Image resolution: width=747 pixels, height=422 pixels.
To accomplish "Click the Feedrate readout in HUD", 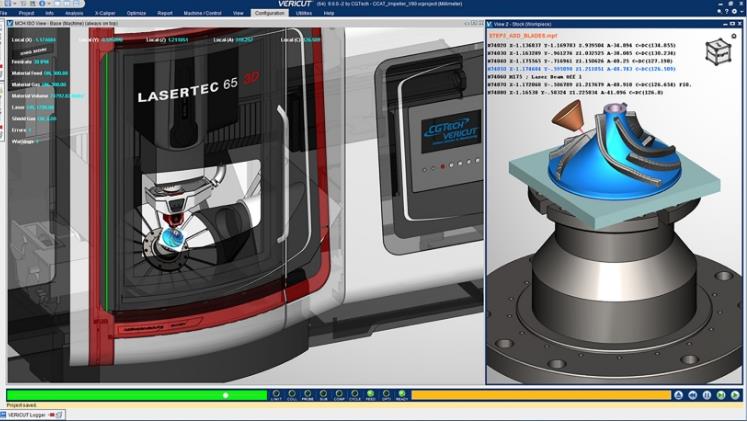I will click(30, 62).
